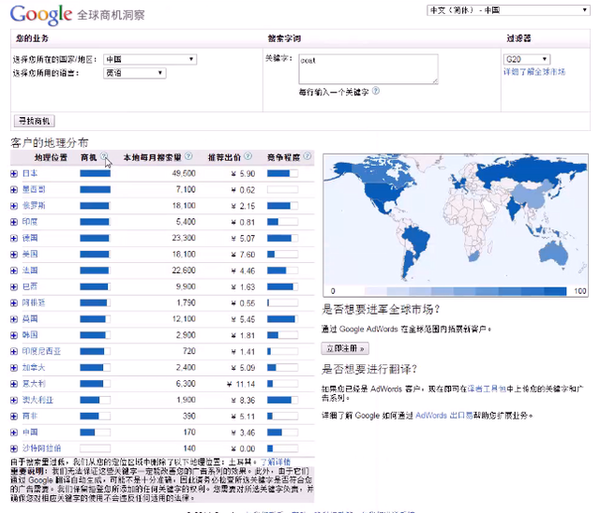
Task: Click help icon under the keyword box
Action: pos(377,91)
